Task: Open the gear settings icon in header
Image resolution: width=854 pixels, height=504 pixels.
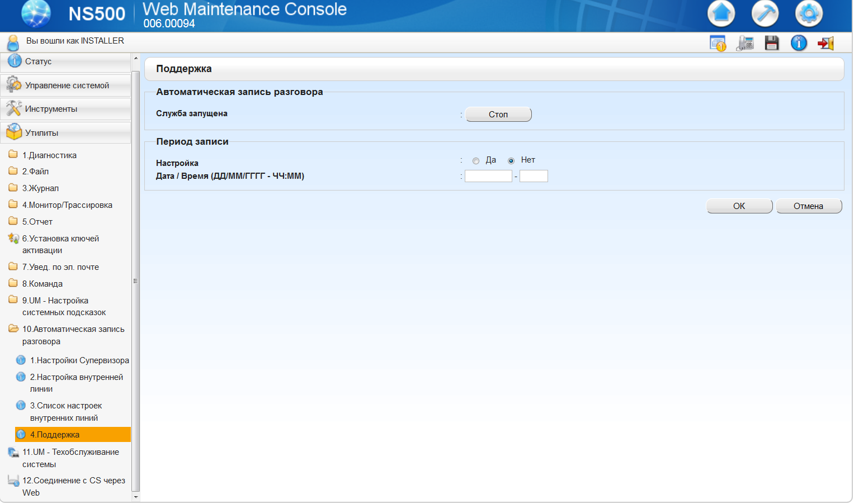Action: (809, 13)
